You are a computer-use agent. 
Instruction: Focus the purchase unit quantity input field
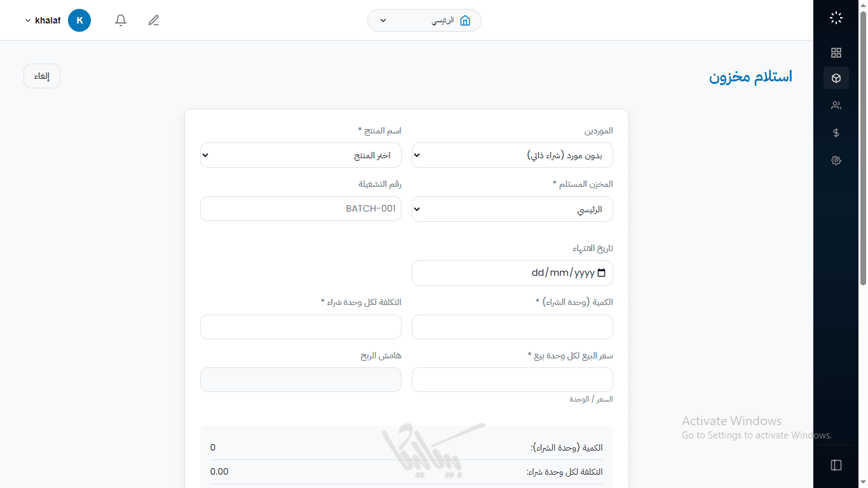pos(512,327)
